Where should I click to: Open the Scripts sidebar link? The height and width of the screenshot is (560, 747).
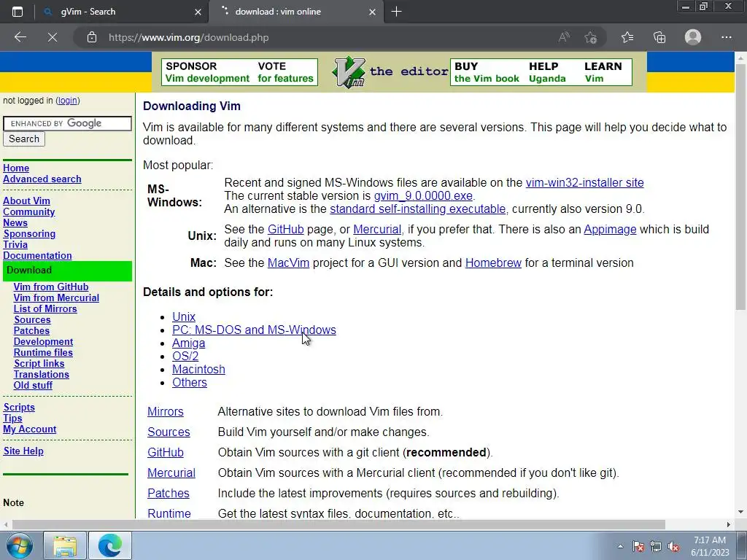point(19,408)
